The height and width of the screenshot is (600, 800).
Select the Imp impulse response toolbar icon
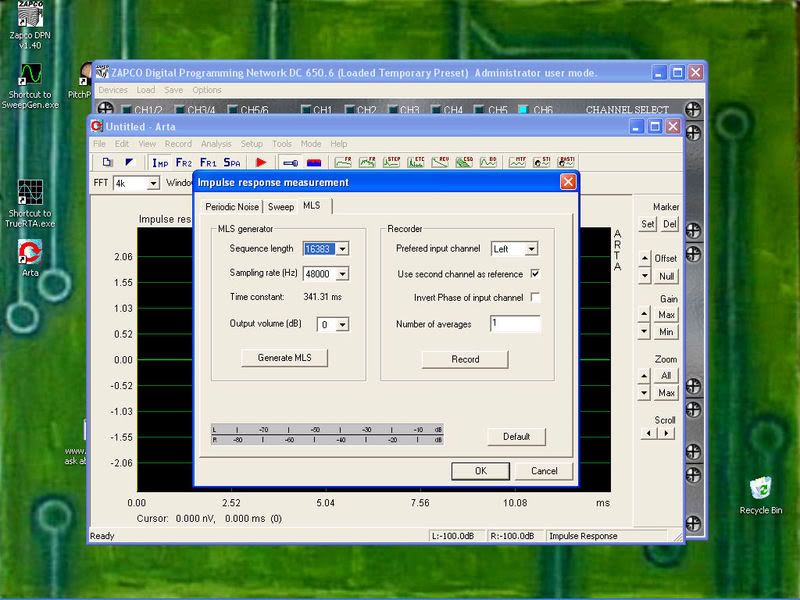coord(160,163)
